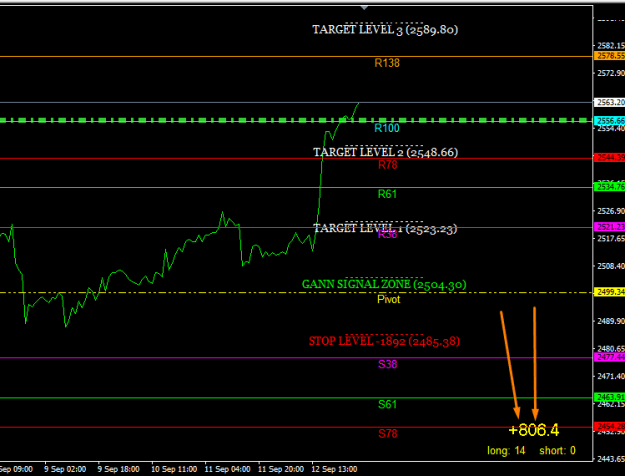Click the 2443.65 price scale value

pos(611,459)
